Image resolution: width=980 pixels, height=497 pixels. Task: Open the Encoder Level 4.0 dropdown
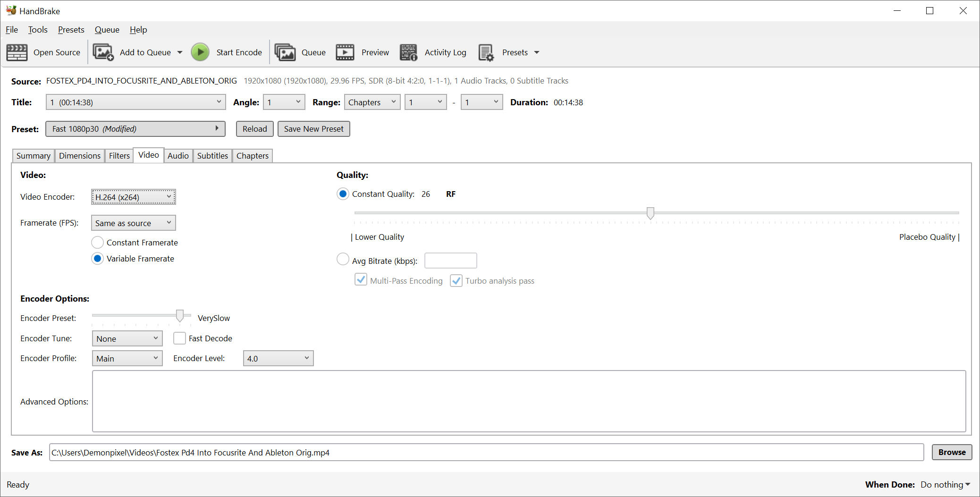pyautogui.click(x=279, y=358)
